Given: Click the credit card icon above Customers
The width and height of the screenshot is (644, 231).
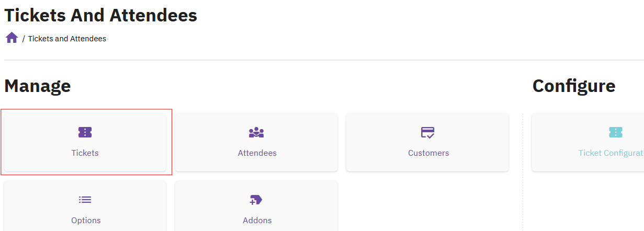Looking at the screenshot, I should (428, 133).
